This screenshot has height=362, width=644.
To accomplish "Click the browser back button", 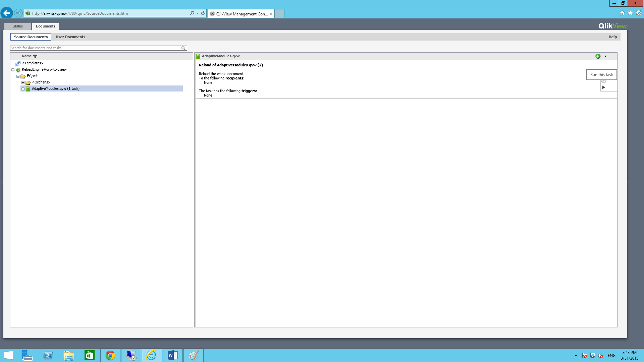I will (7, 13).
